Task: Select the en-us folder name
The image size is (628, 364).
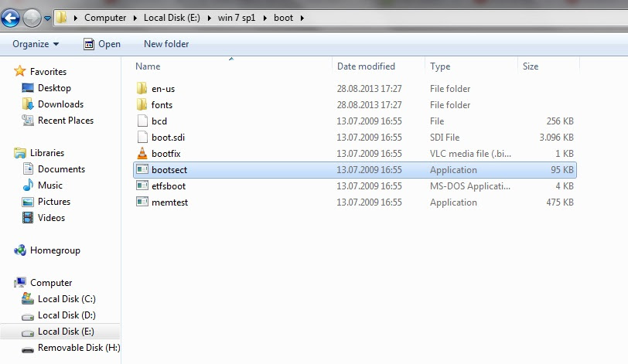Action: (163, 89)
